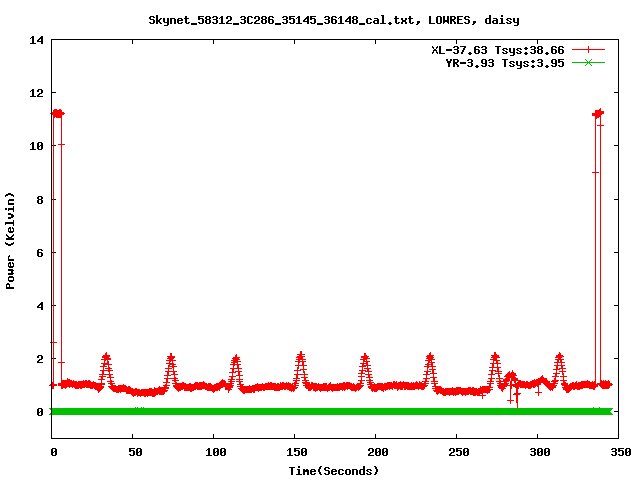Click the x-axis tick label 150
The image size is (640, 480).
(x=296, y=452)
